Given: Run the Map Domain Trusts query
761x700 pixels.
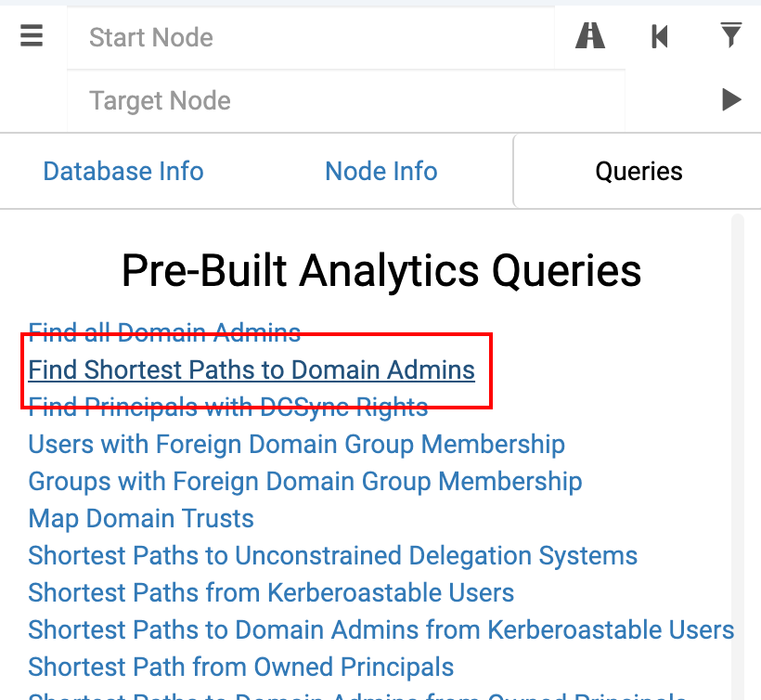Looking at the screenshot, I should [141, 518].
